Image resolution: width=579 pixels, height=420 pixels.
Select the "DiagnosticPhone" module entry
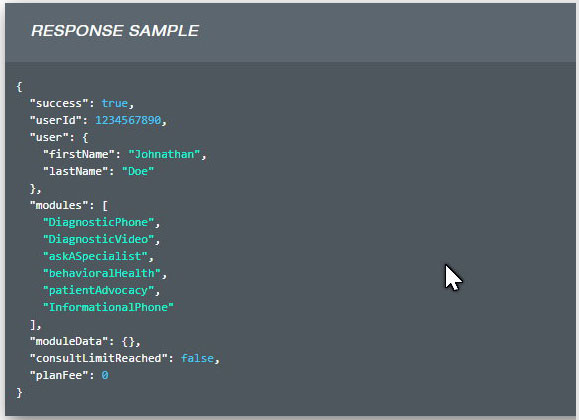point(98,222)
